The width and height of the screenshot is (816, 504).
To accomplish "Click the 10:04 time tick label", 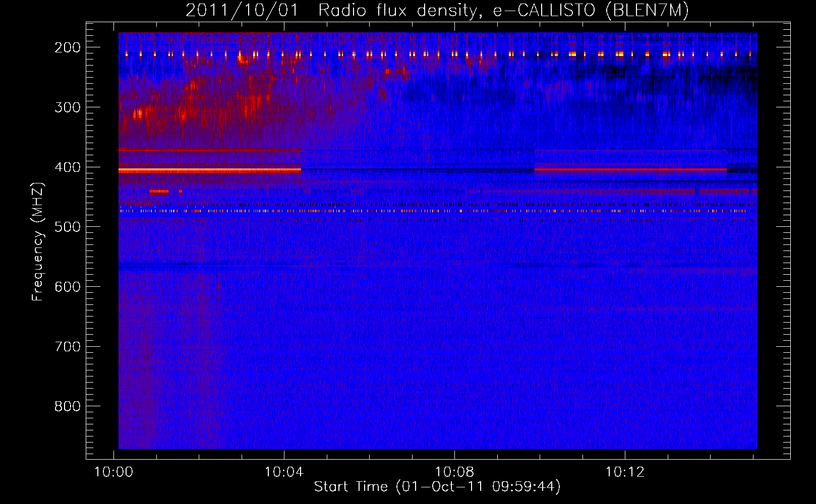I will (284, 472).
